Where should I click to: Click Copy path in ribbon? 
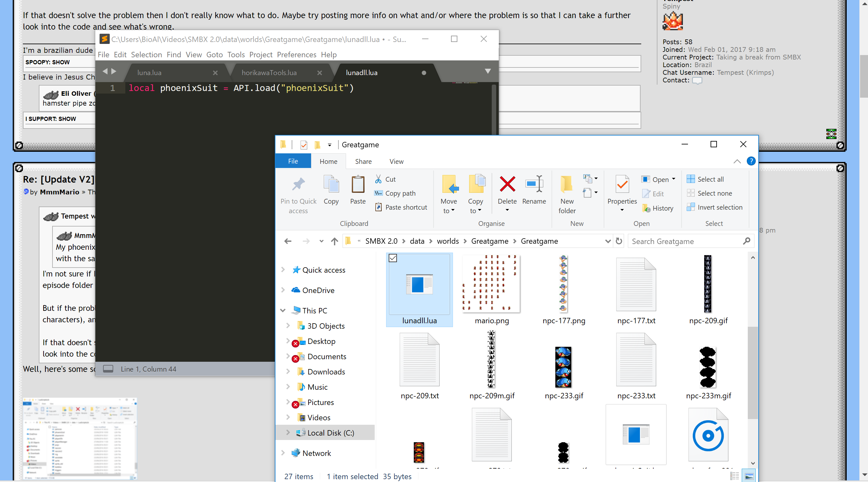tap(395, 193)
